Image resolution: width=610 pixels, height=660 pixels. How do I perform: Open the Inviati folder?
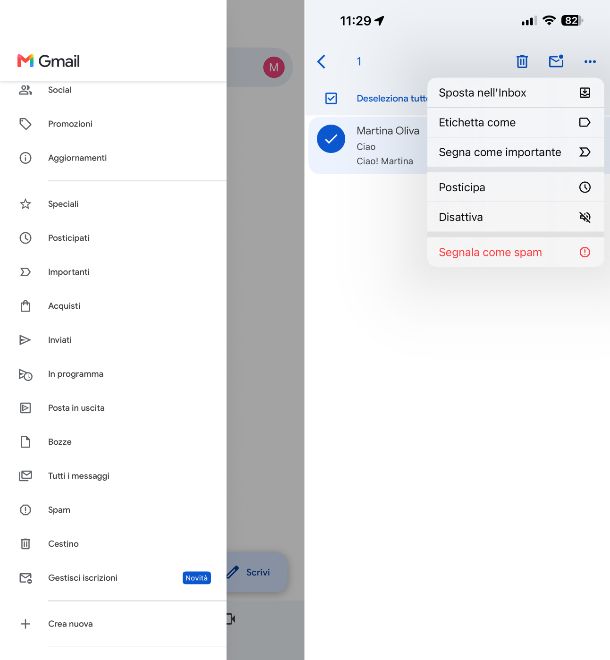[113, 340]
